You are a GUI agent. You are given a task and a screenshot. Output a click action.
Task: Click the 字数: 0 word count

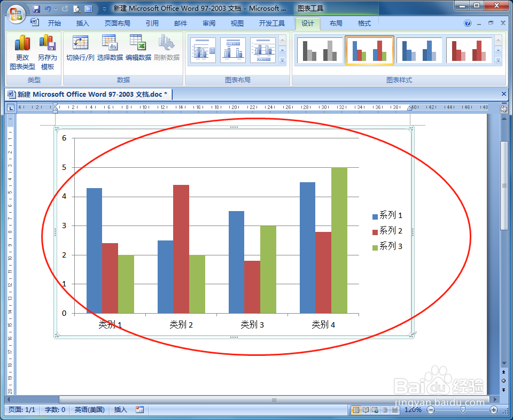pos(55,409)
